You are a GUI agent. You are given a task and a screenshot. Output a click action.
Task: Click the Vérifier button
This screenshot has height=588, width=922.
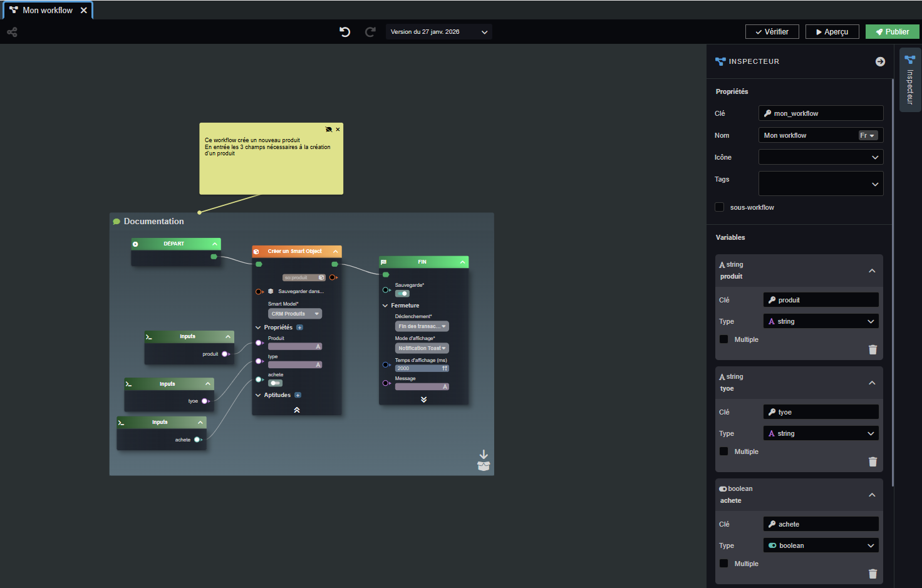[x=772, y=32]
